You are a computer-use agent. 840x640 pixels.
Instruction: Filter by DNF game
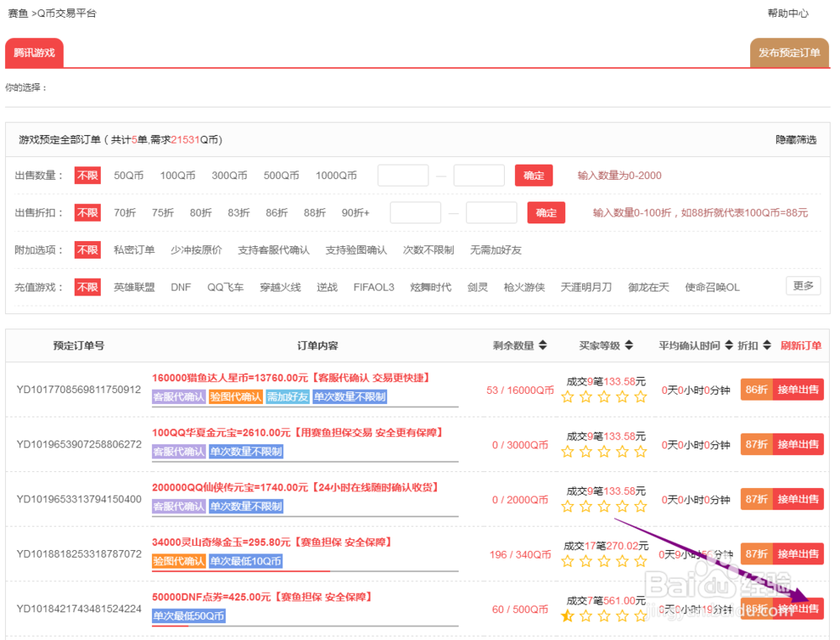coord(181,287)
